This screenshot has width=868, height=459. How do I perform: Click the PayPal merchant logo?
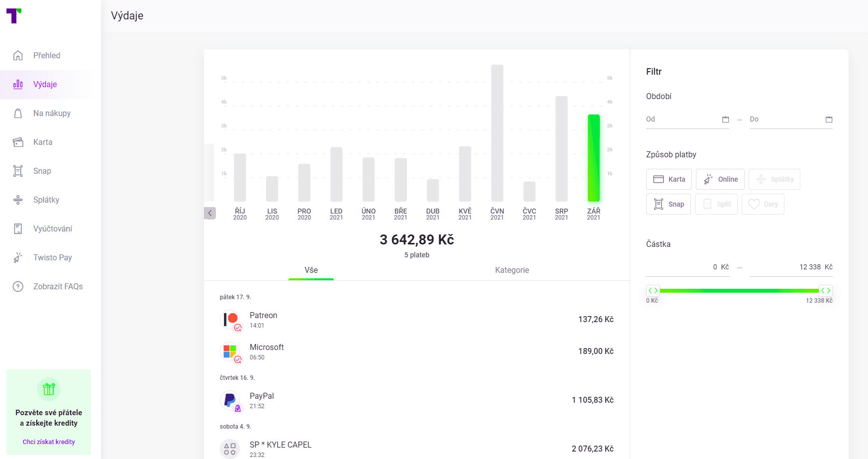pyautogui.click(x=230, y=400)
